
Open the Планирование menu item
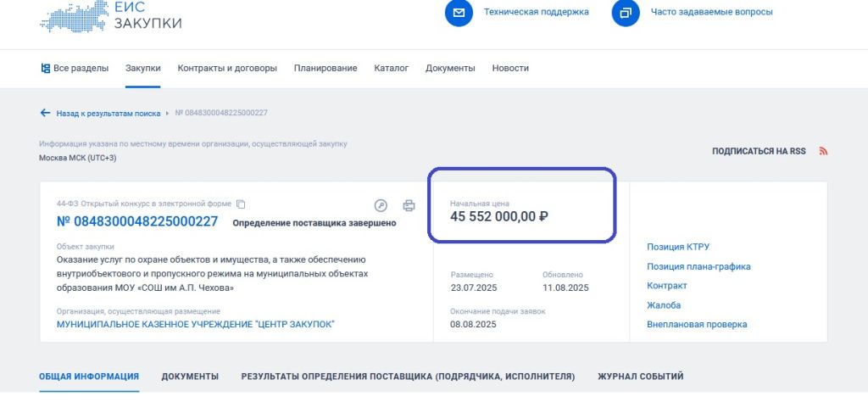[325, 68]
